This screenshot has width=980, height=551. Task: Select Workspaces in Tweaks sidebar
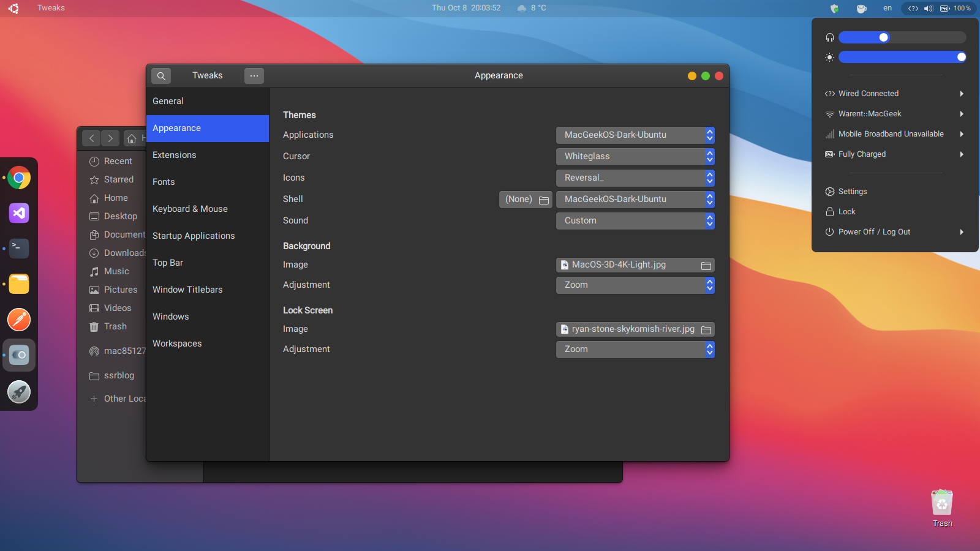[x=208, y=344]
